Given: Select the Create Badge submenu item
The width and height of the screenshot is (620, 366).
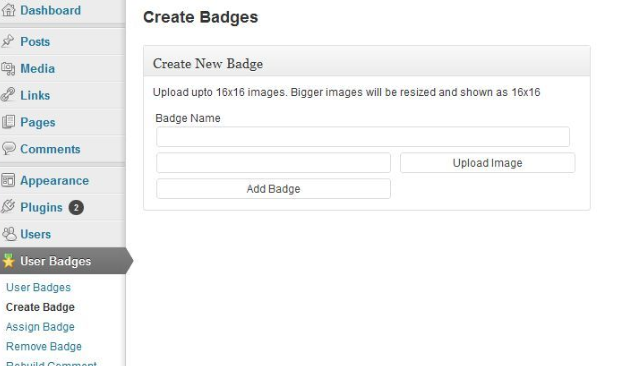Looking at the screenshot, I should [40, 307].
